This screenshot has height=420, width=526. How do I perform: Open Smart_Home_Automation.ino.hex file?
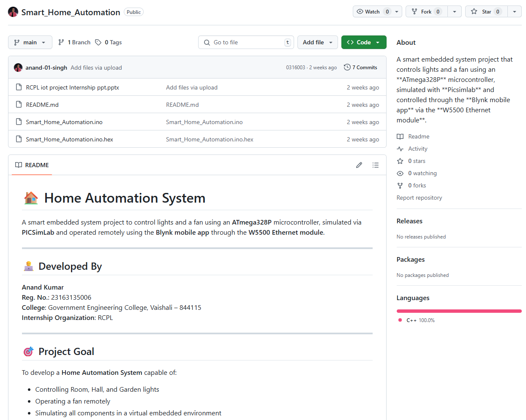tap(70, 139)
